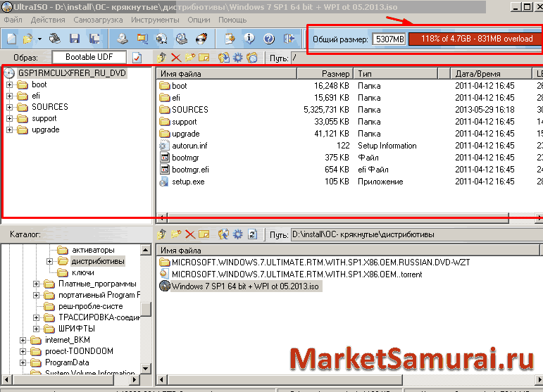Sort by the Дата/Время column header

click(x=491, y=74)
